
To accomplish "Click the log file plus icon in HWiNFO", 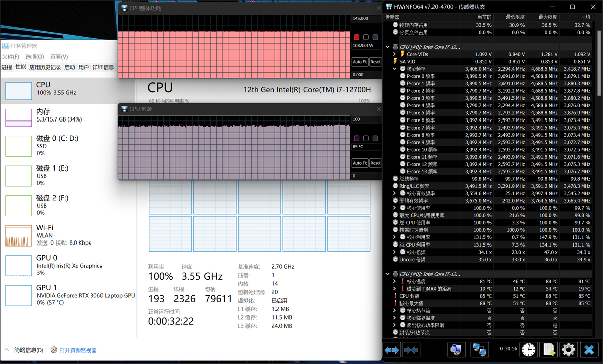I will (549, 350).
